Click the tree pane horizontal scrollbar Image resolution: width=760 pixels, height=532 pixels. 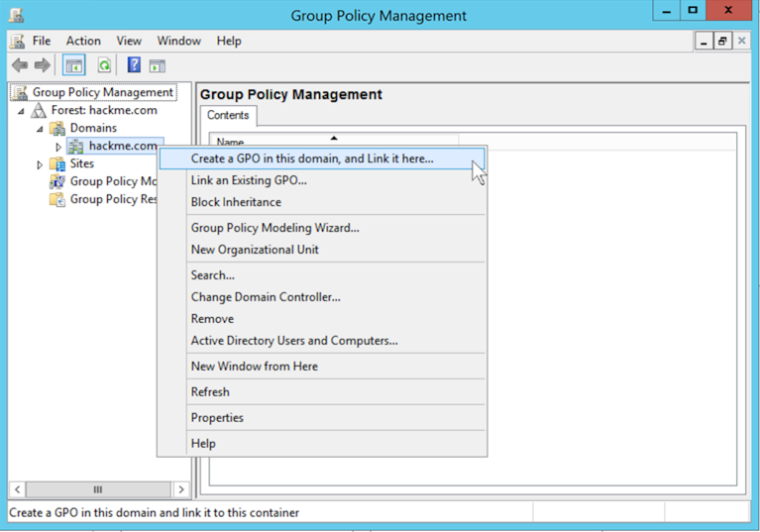[97, 489]
